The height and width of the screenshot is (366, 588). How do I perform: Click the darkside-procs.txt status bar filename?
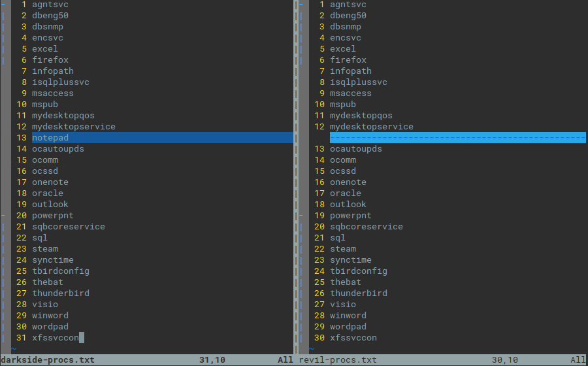click(48, 360)
